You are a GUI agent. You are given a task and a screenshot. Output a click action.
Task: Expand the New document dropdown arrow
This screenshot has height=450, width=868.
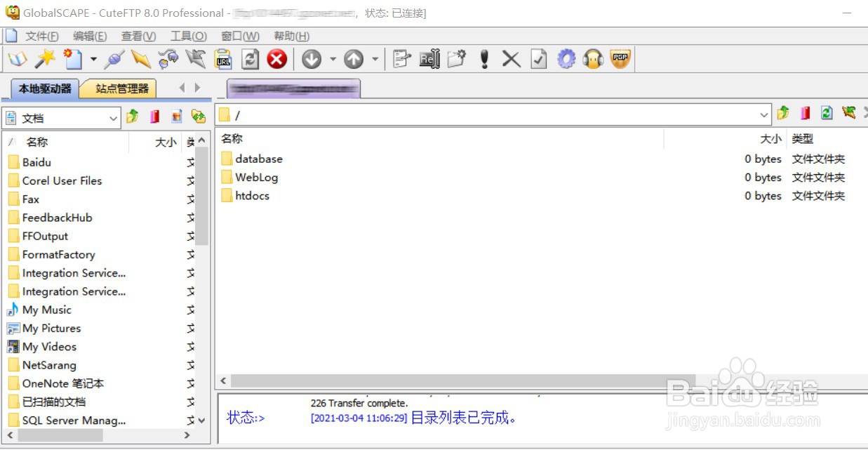(93, 60)
